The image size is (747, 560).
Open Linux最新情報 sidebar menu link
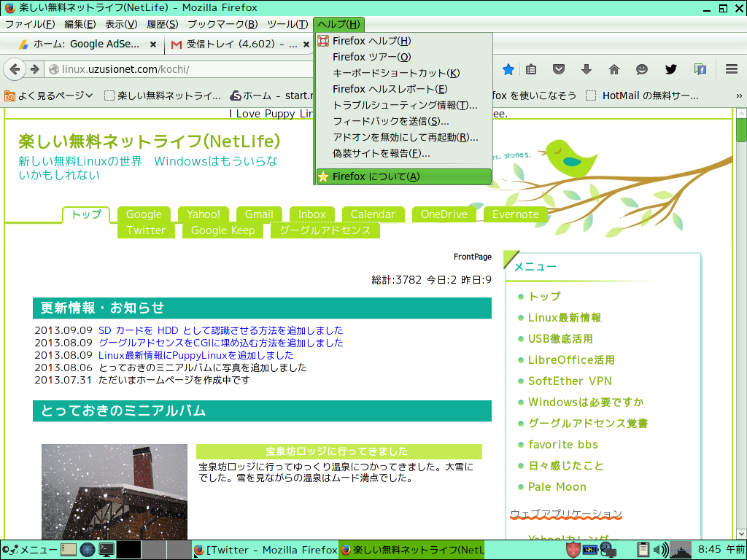[x=565, y=318]
